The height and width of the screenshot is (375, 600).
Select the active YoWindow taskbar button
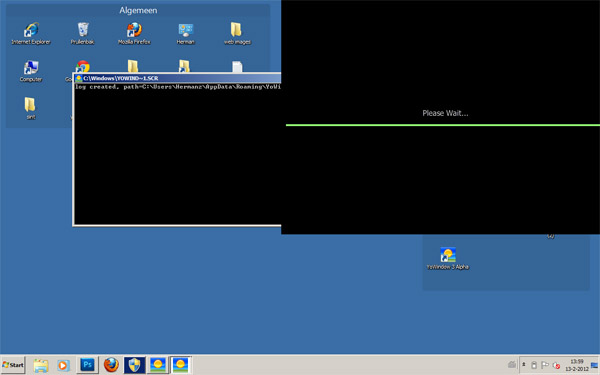[x=181, y=365]
